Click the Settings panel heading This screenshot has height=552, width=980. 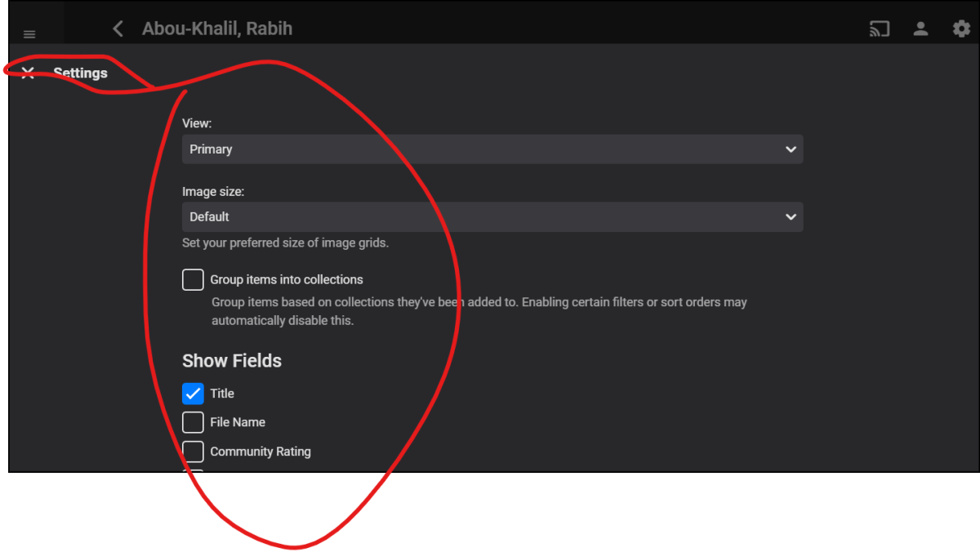pyautogui.click(x=80, y=73)
